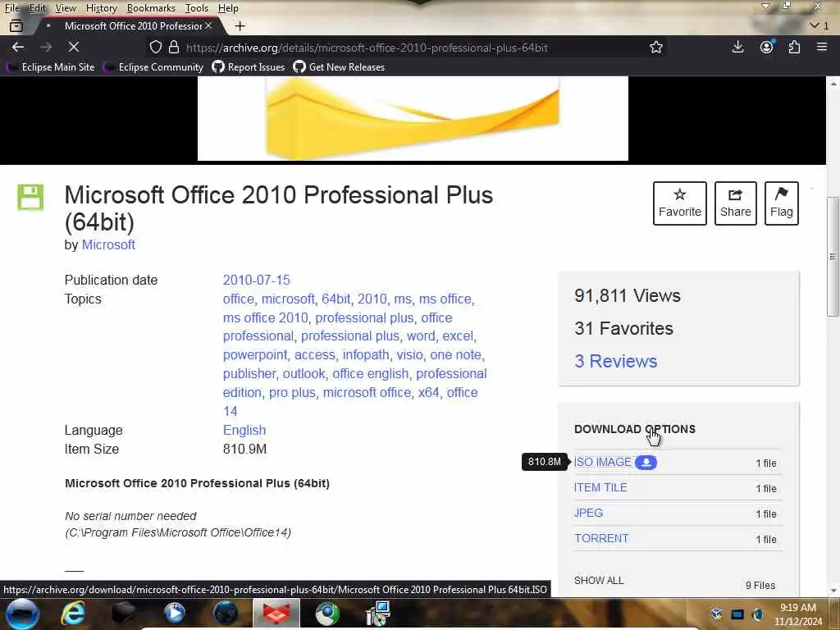Click the 'infopath' topic link
This screenshot has height=630, width=840.
point(366,354)
